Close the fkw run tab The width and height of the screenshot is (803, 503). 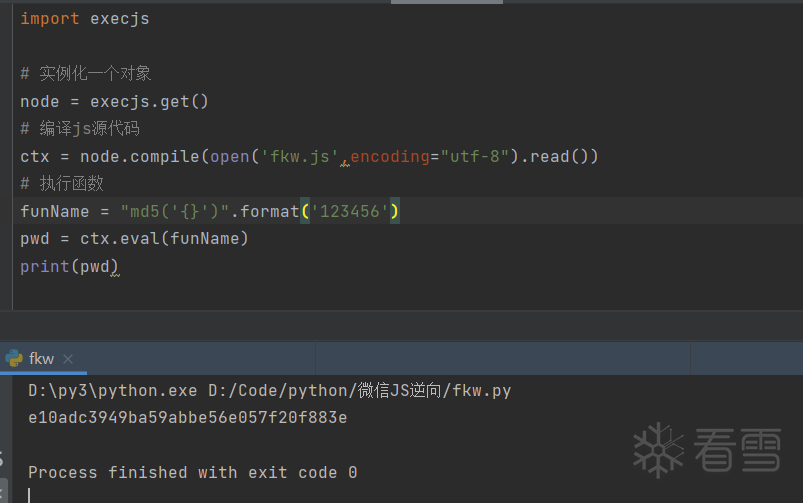point(68,359)
